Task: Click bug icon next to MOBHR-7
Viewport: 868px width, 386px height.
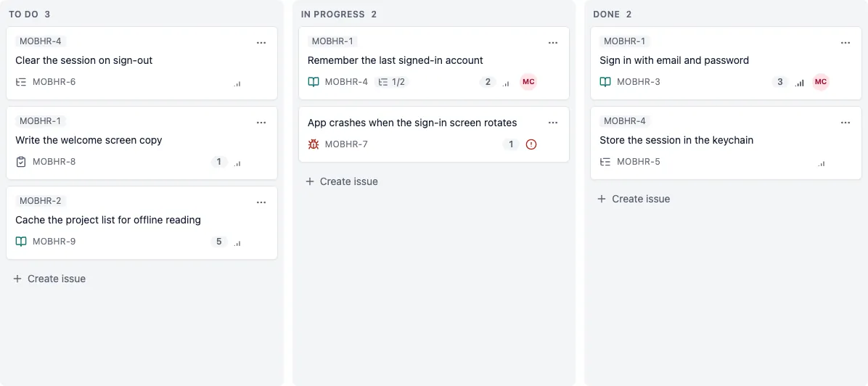Action: 314,144
